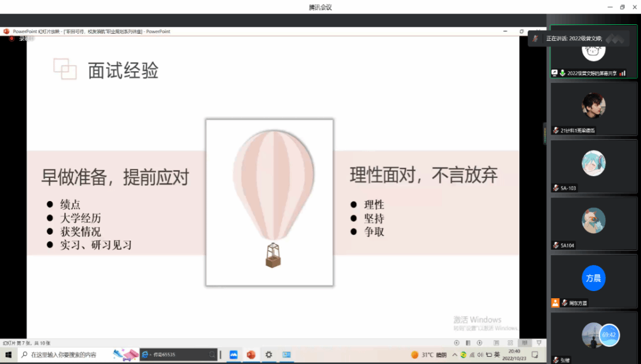Switch to normal view in the PowerPoint status bar
Viewport: 641px width, 364px height.
(496, 343)
